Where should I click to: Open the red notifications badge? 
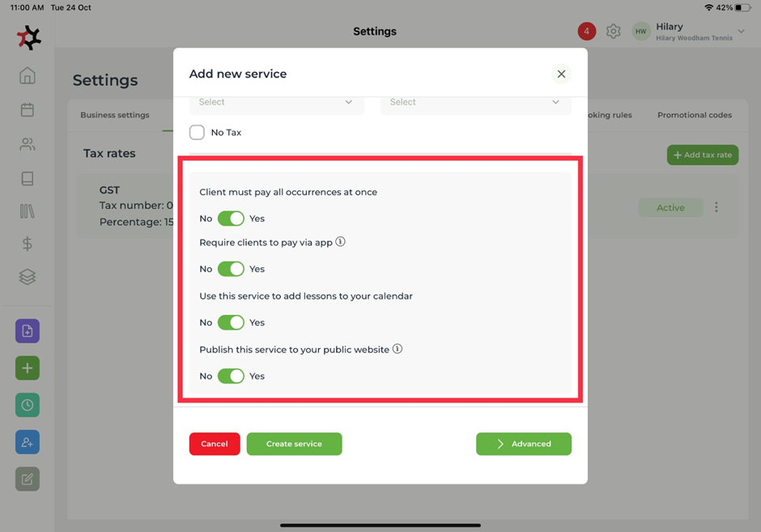pos(587,32)
